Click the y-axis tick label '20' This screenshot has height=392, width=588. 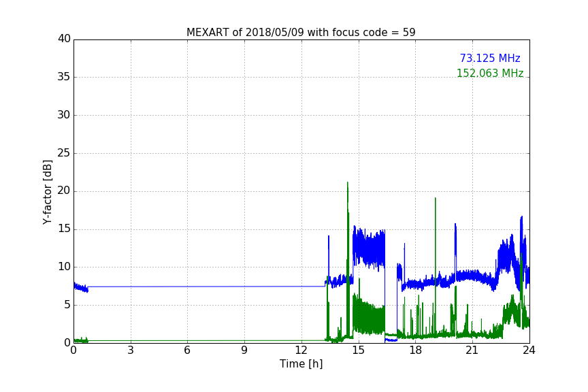(x=64, y=191)
